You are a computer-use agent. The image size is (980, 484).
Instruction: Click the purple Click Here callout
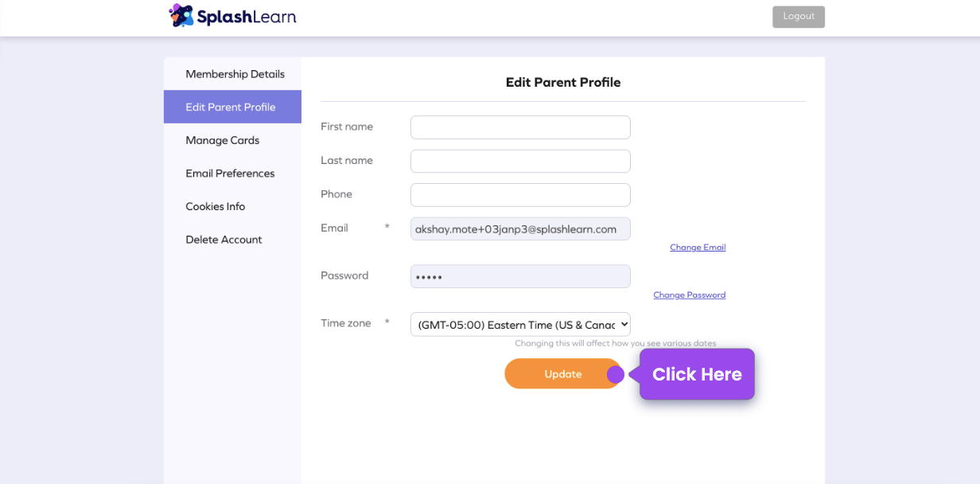(x=697, y=374)
